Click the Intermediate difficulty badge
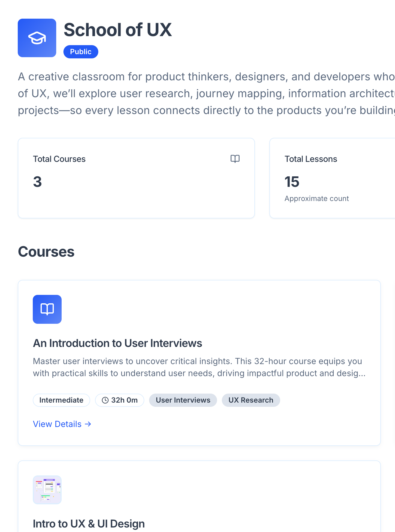 (61, 400)
